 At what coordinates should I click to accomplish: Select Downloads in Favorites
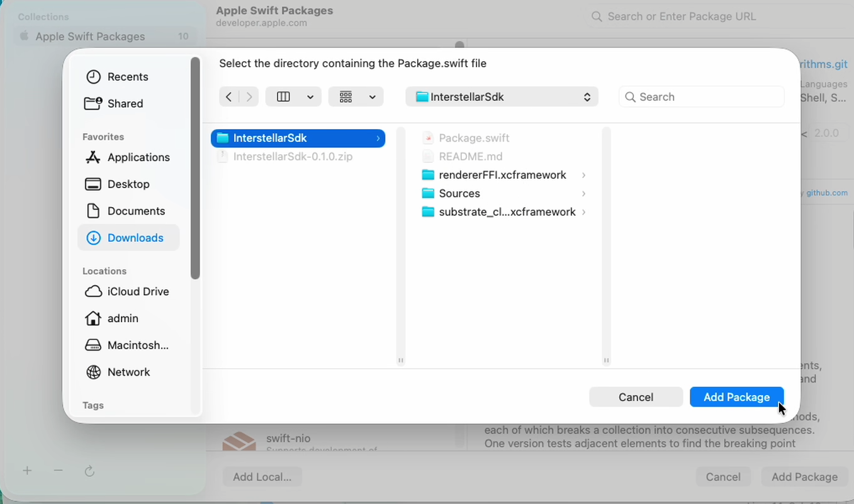(128, 238)
